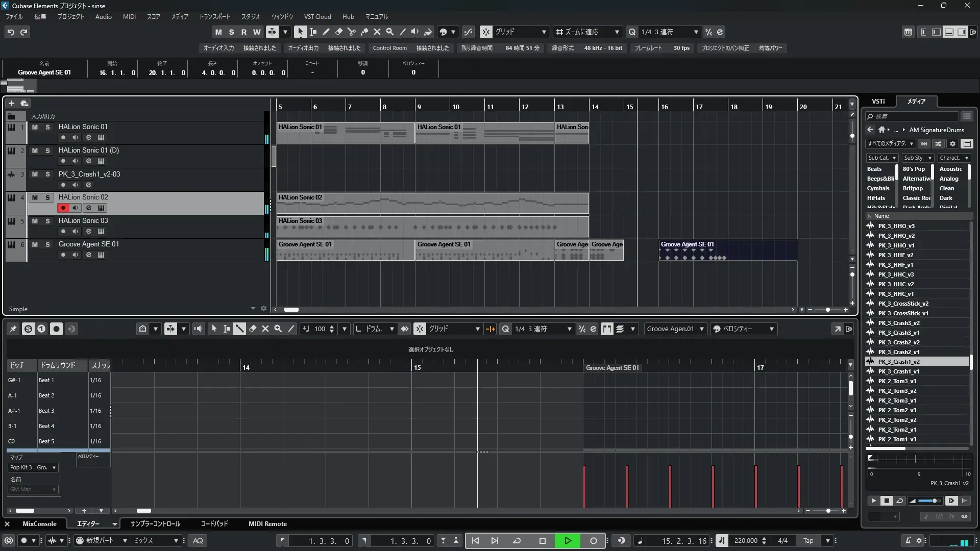Select the Eraser tool in the drum editor toolbar
Screen dimensions: 980x551
coord(253,329)
